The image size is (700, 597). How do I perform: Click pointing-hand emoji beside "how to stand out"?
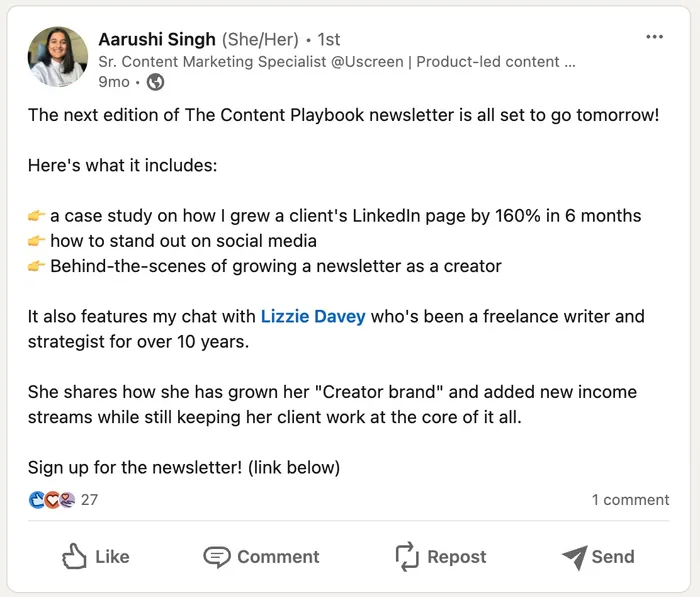pos(37,241)
